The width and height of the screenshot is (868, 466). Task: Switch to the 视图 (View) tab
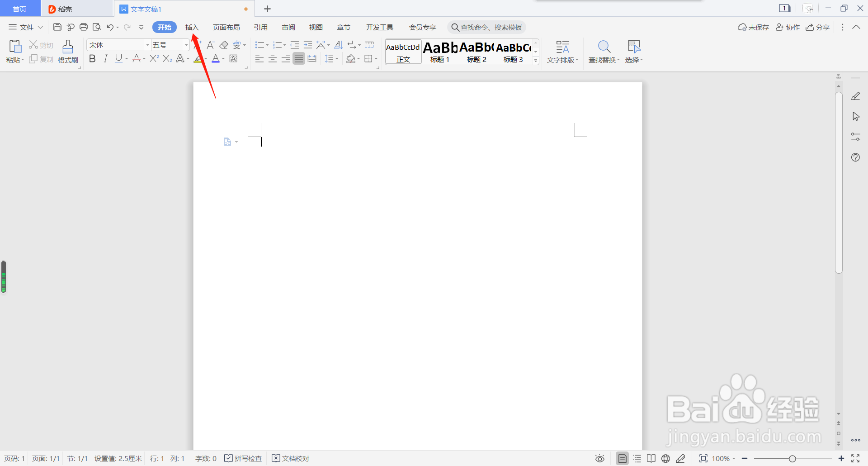[x=316, y=27]
